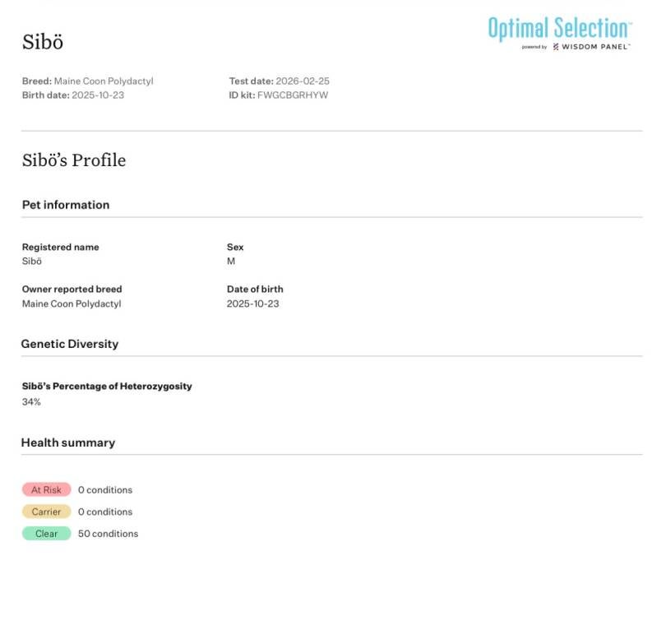Click the Sibö title at the top
This screenshot has width=657, height=644.
43,42
